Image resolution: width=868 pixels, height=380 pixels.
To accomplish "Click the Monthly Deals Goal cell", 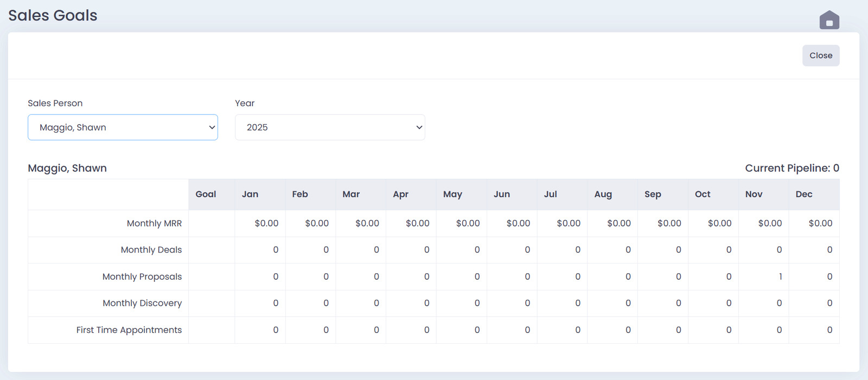I will click(212, 250).
